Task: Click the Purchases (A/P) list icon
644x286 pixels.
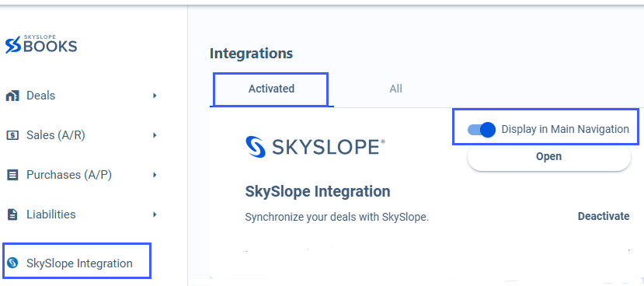Action: click(12, 175)
